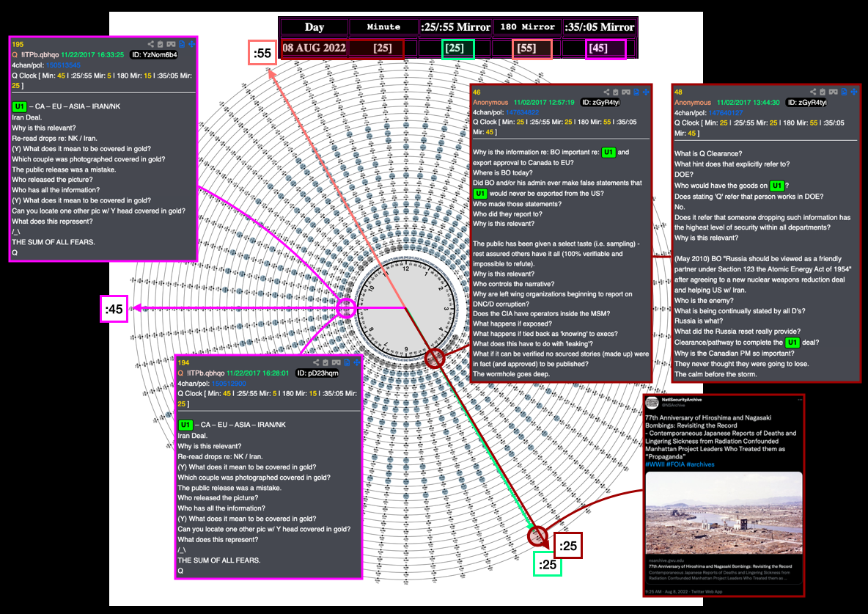This screenshot has height=614, width=868.
Task: Click the ID: zGyR4tyi badge on post 48
Action: click(807, 103)
